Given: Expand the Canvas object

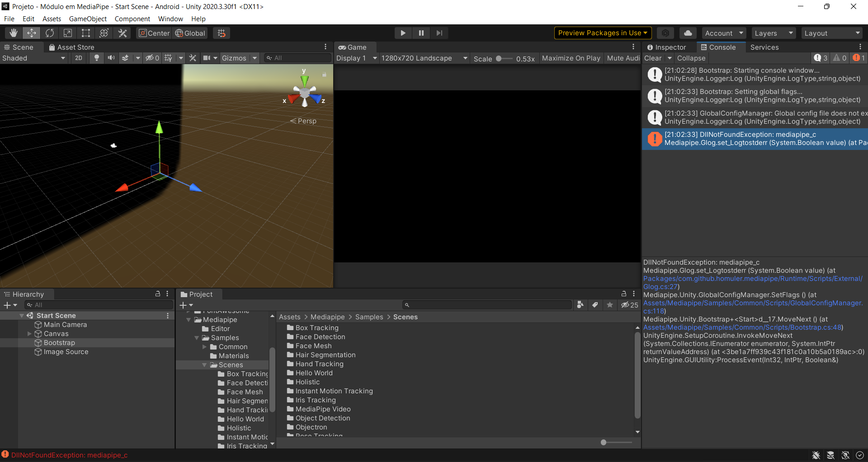Looking at the screenshot, I should 29,334.
